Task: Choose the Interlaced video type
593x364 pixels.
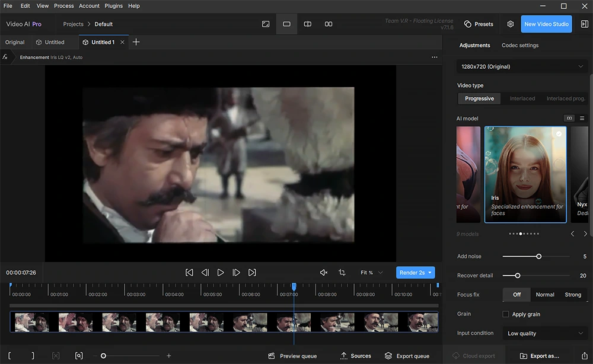Action: click(522, 98)
